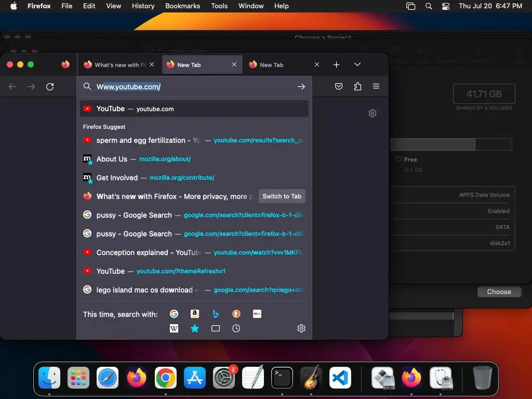Search in Bookmarks using the star icon
Image resolution: width=532 pixels, height=399 pixels.
point(195,328)
